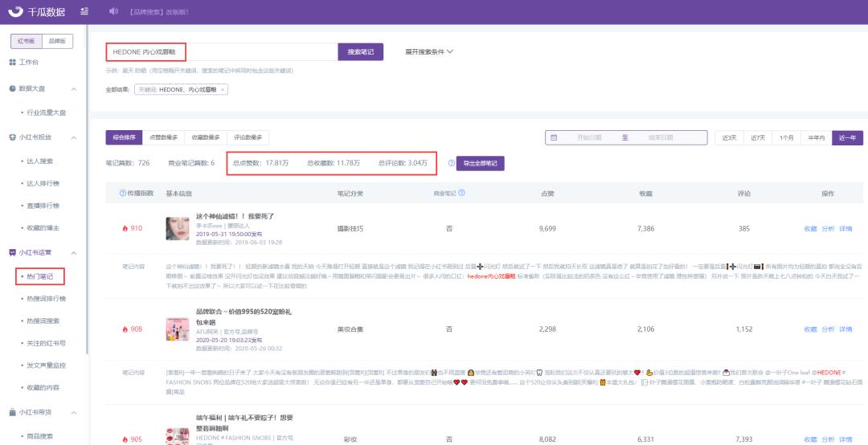The image size is (868, 445).
Task: Open 达人排行榜 in the sidebar
Action: pyautogui.click(x=43, y=183)
